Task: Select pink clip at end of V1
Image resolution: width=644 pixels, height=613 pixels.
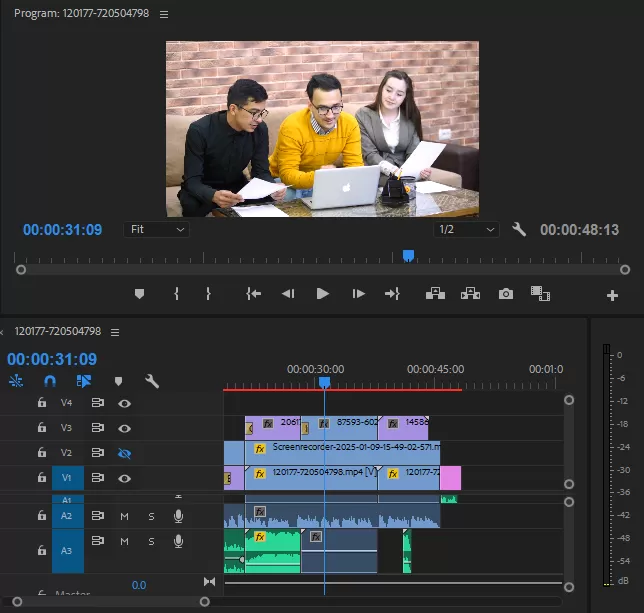Action: point(451,478)
